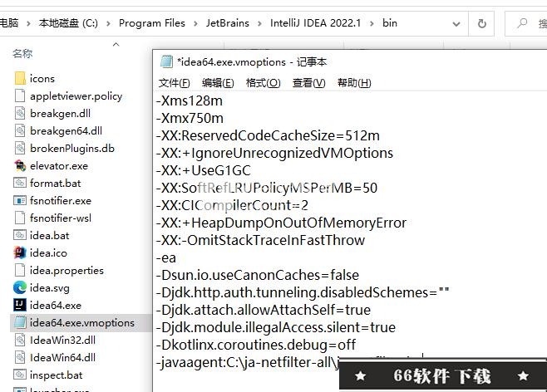Click the -Xms128m line in Notepad
547x392 pixels.
coord(189,100)
